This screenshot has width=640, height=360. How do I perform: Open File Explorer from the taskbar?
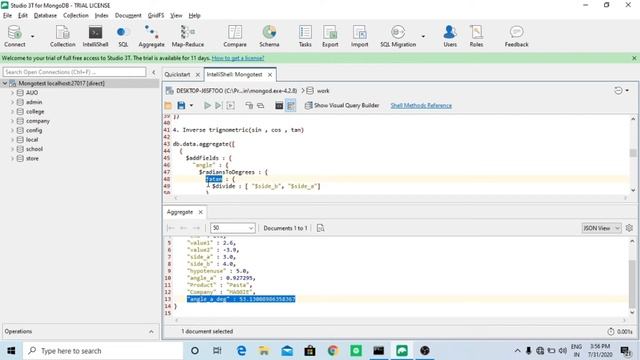coord(264,351)
